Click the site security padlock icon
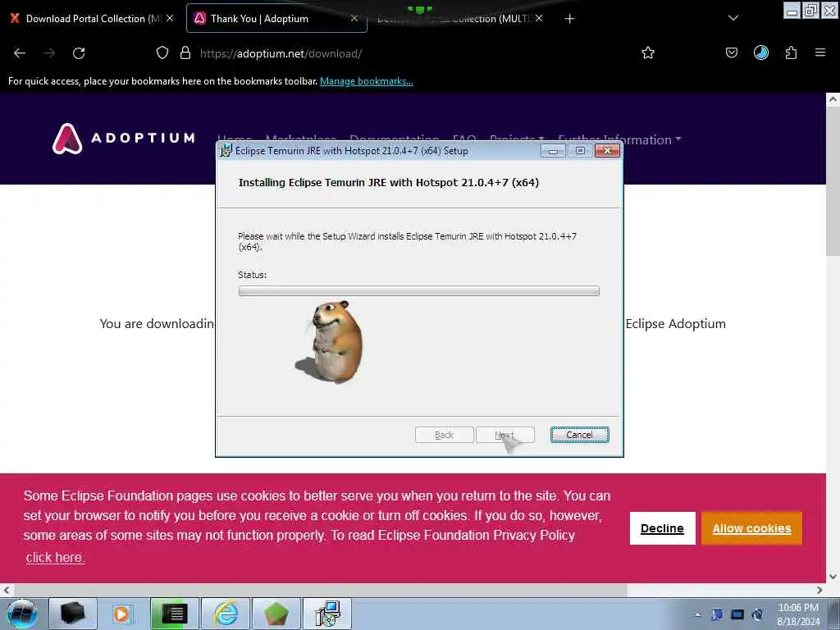Viewport: 840px width, 630px height. 185,53
